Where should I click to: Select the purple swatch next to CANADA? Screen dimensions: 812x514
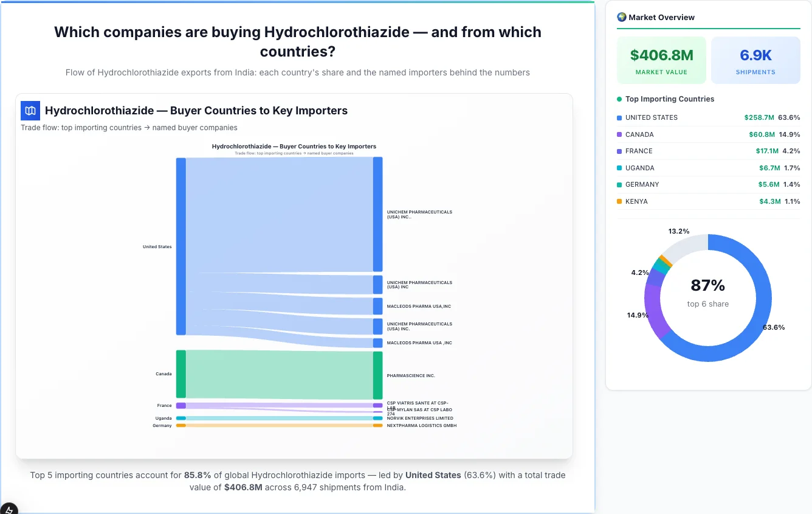coord(620,134)
